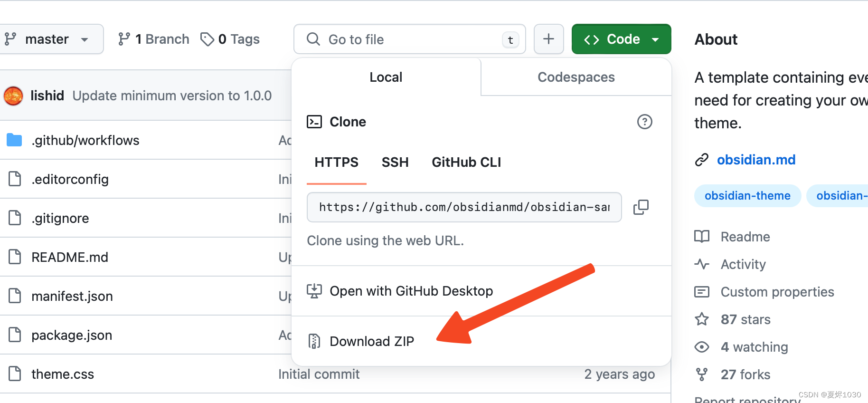Focus the Go to file search field
Image resolution: width=868 pixels, height=403 pixels.
[x=409, y=39]
